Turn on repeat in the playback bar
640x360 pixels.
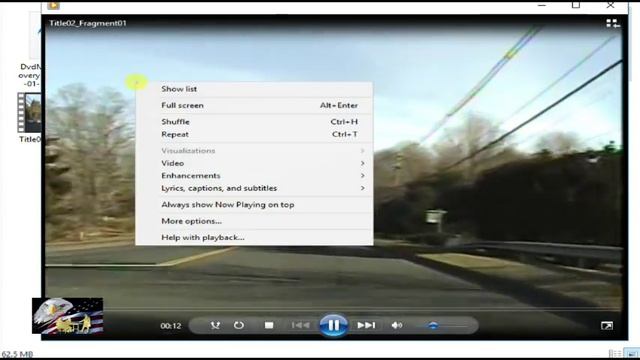239,325
